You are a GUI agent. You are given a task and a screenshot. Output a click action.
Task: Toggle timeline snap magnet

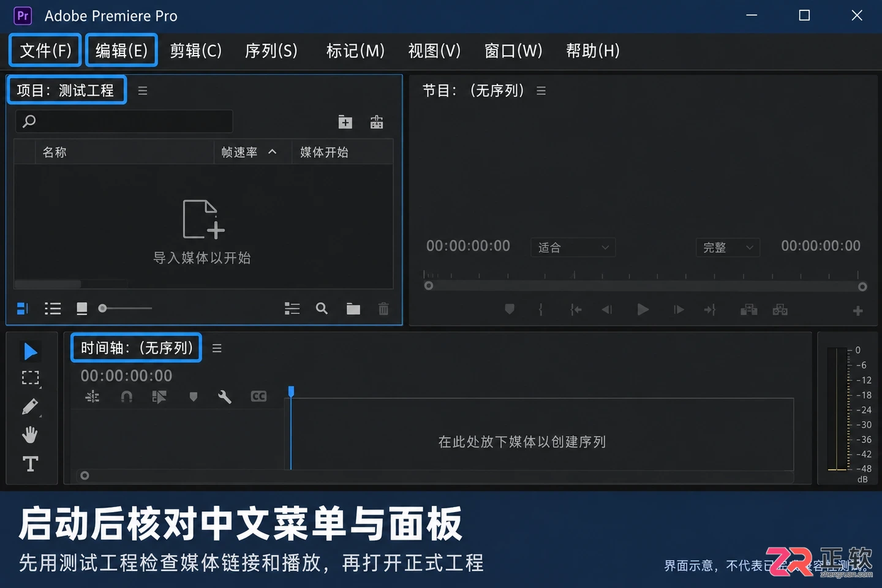tap(127, 397)
